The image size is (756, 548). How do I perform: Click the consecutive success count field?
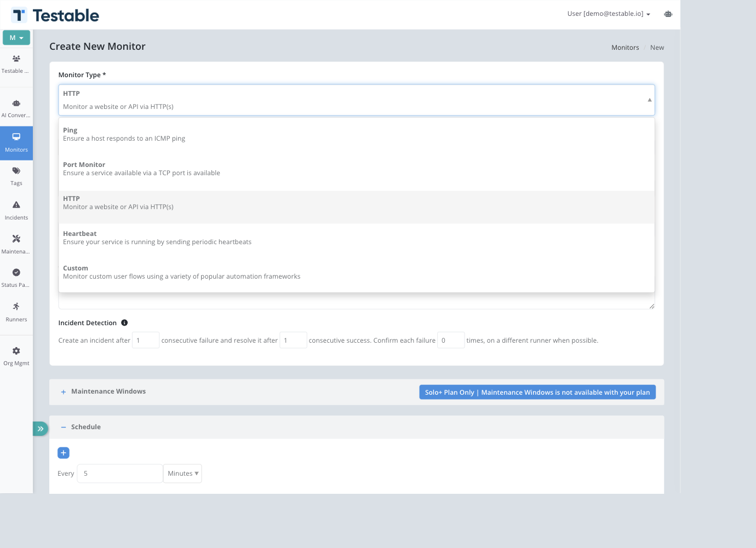point(293,340)
